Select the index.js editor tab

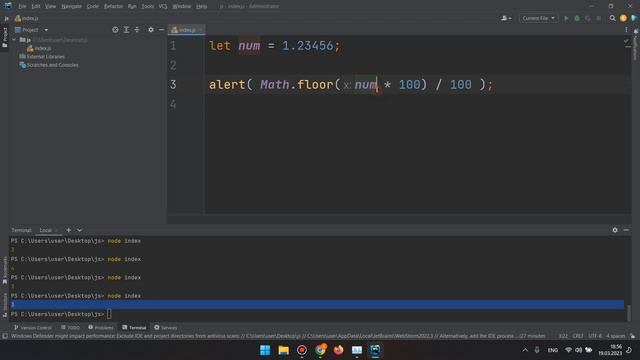point(186,30)
